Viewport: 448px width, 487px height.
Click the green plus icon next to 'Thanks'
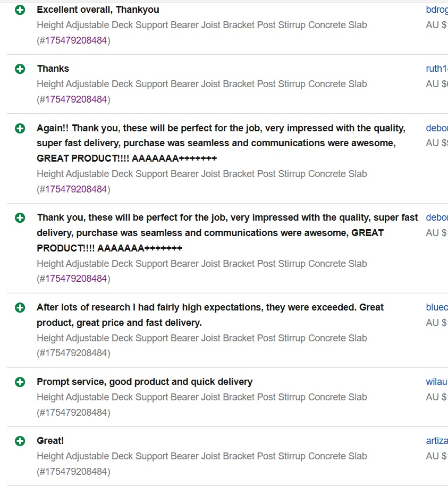pyautogui.click(x=20, y=69)
